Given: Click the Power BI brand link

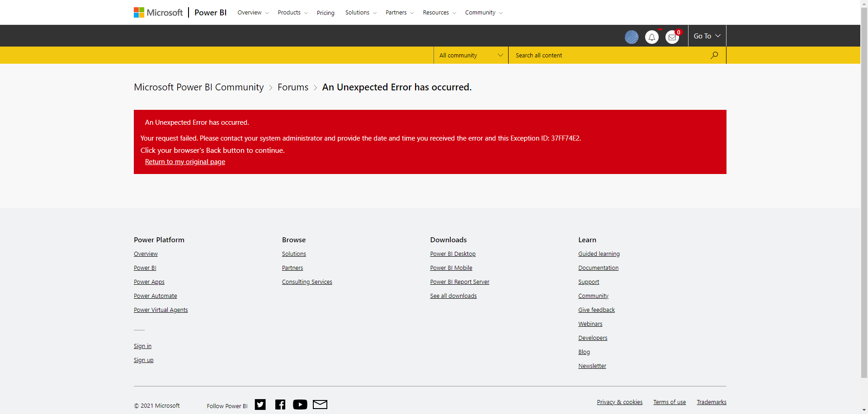Looking at the screenshot, I should tap(211, 13).
